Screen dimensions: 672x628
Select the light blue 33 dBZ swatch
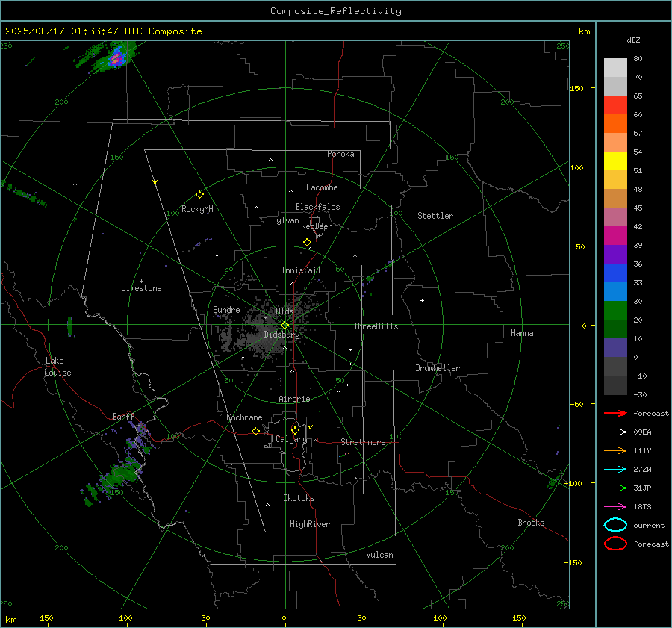point(615,291)
